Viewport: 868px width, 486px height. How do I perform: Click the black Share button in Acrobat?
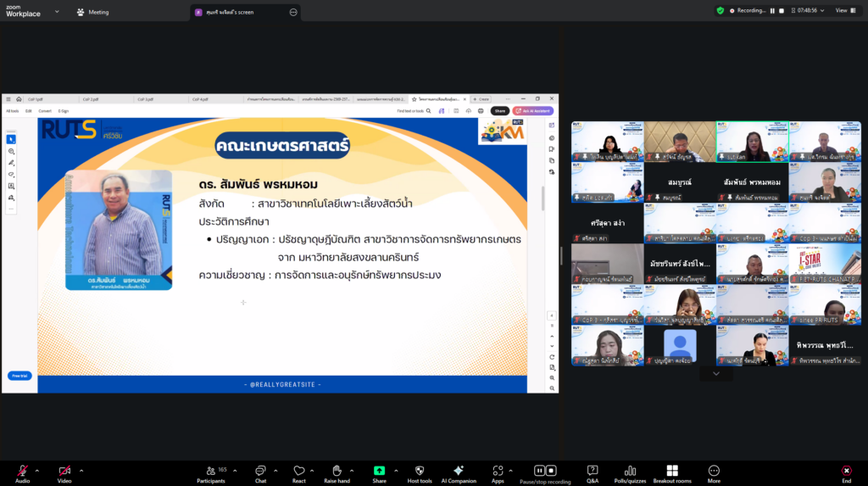(x=500, y=111)
